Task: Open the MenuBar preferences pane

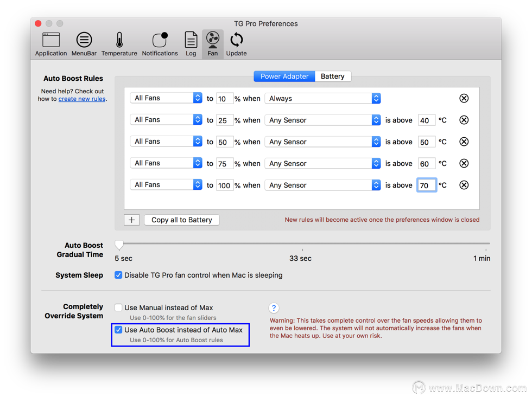Action: tap(84, 44)
